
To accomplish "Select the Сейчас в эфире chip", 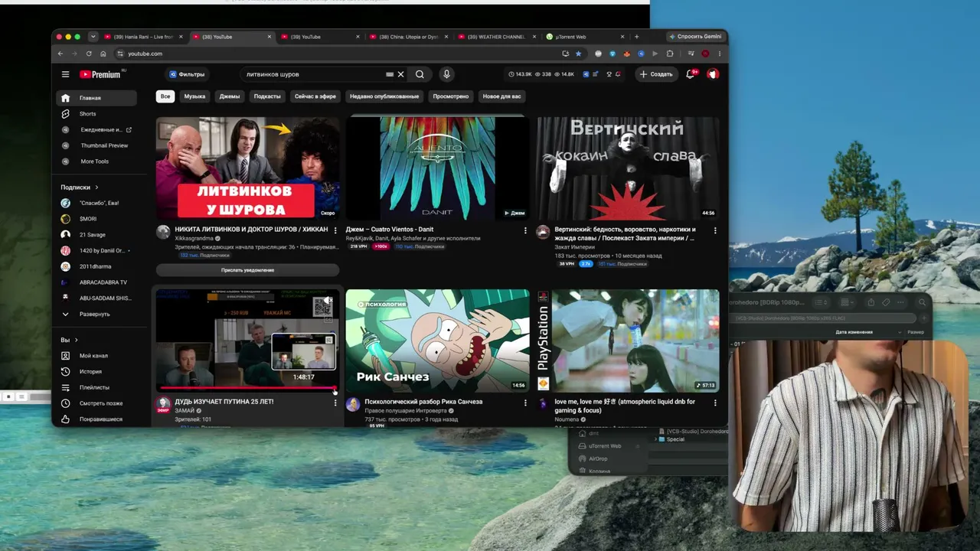I will coord(315,96).
